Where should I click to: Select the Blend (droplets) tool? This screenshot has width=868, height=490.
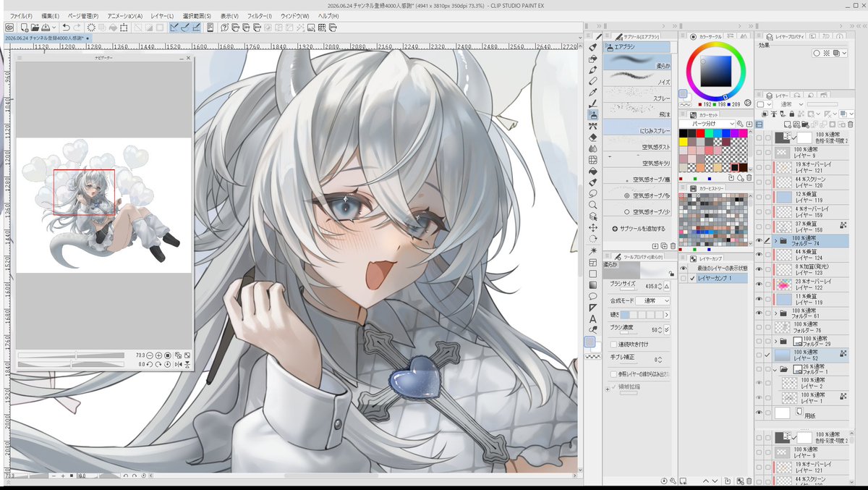pyautogui.click(x=593, y=148)
